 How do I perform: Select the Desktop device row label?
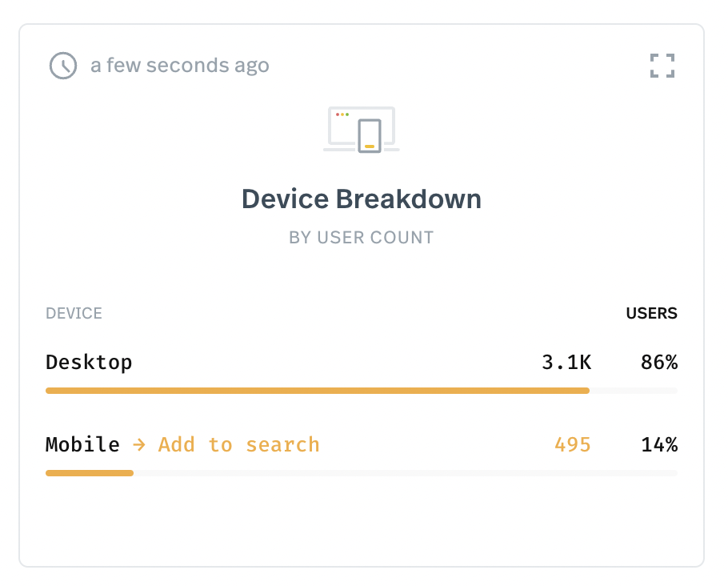(x=89, y=363)
